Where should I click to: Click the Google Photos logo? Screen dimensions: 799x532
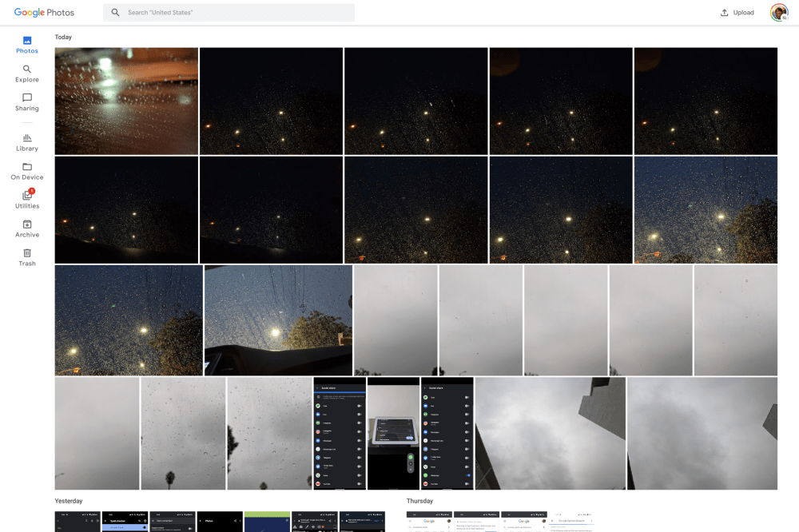pos(44,13)
